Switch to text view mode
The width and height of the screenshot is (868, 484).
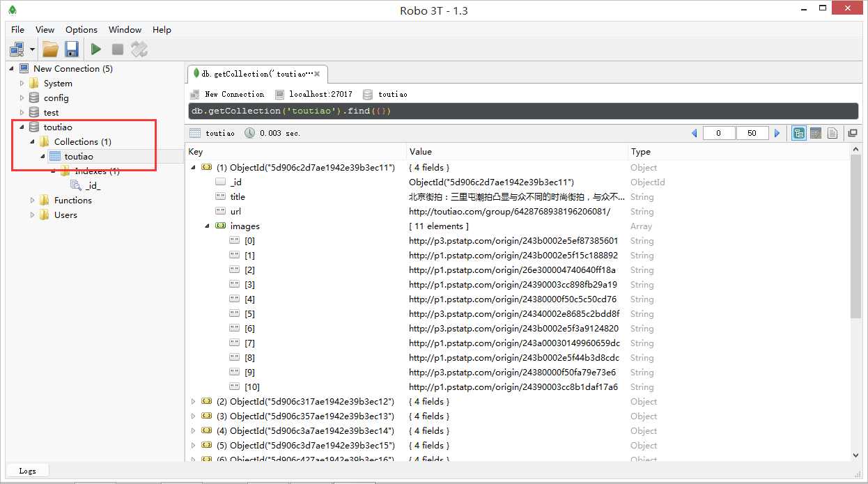click(x=832, y=133)
